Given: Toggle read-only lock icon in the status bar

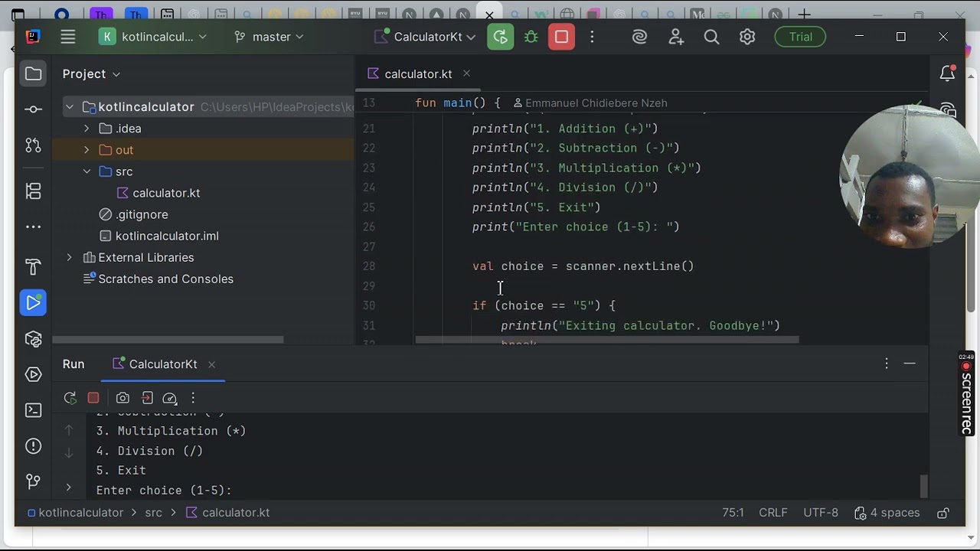Looking at the screenshot, I should (943, 513).
